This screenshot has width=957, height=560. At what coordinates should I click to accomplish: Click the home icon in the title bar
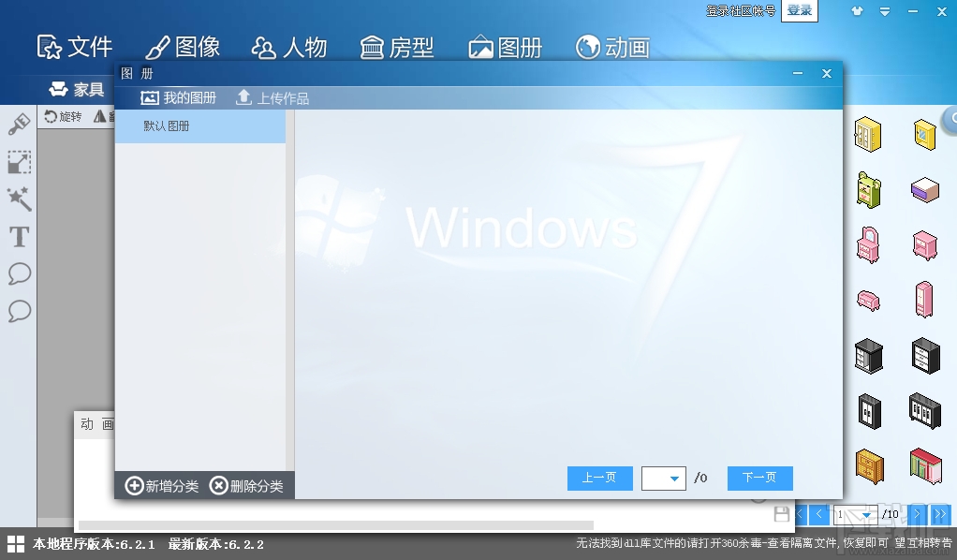[x=856, y=11]
